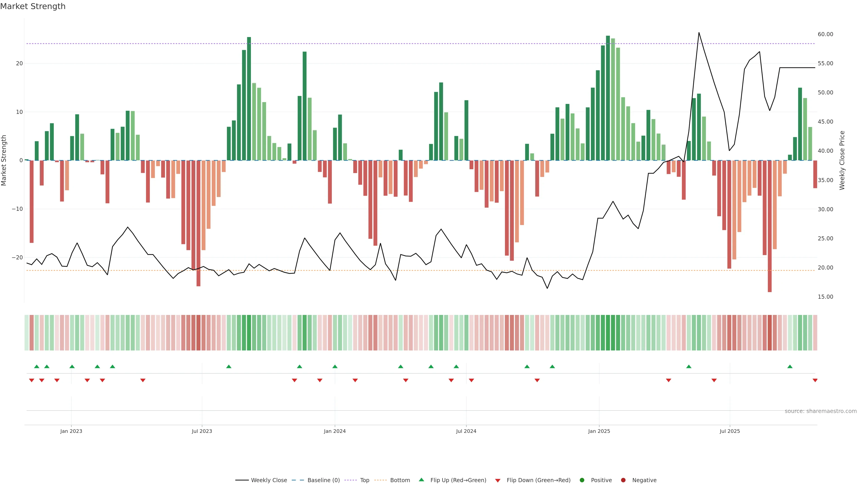Click the first red flip-down triangle marker
Screen dimensions: 868x488
(x=32, y=380)
